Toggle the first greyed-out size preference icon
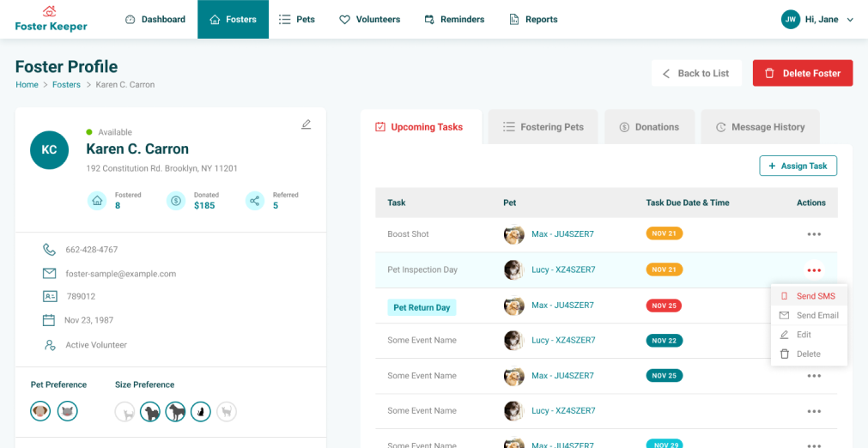This screenshot has height=448, width=868. point(125,412)
